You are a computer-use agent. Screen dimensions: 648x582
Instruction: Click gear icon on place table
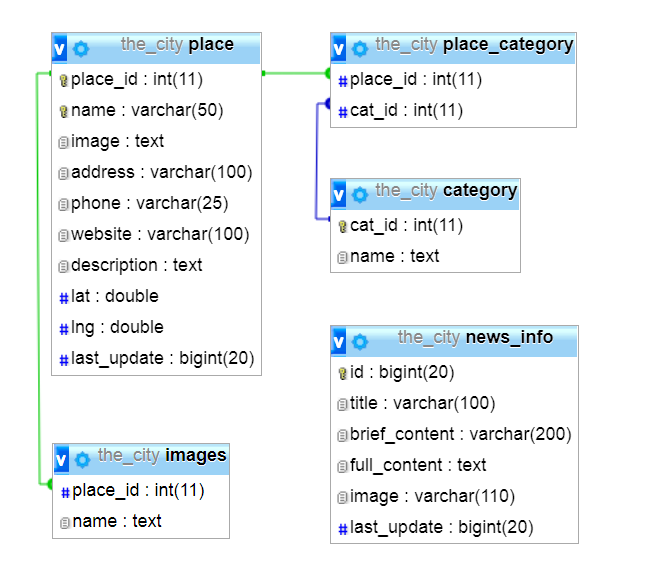click(81, 47)
